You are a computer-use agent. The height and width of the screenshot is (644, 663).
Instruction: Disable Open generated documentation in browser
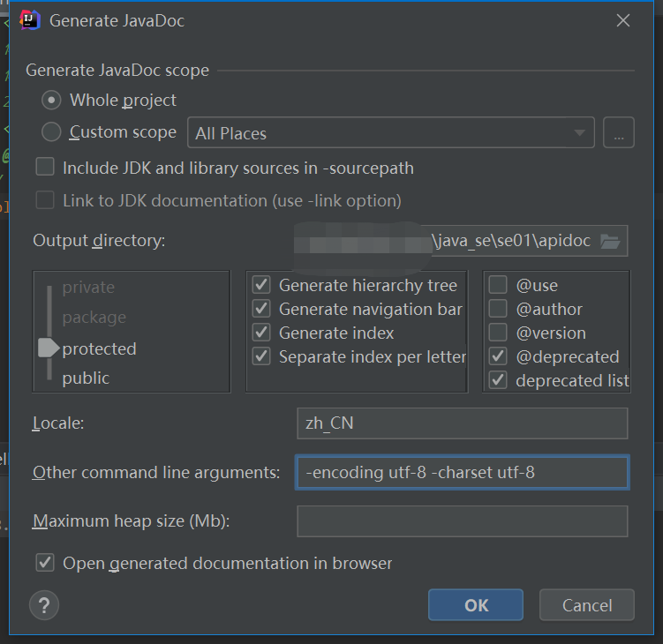point(45,563)
